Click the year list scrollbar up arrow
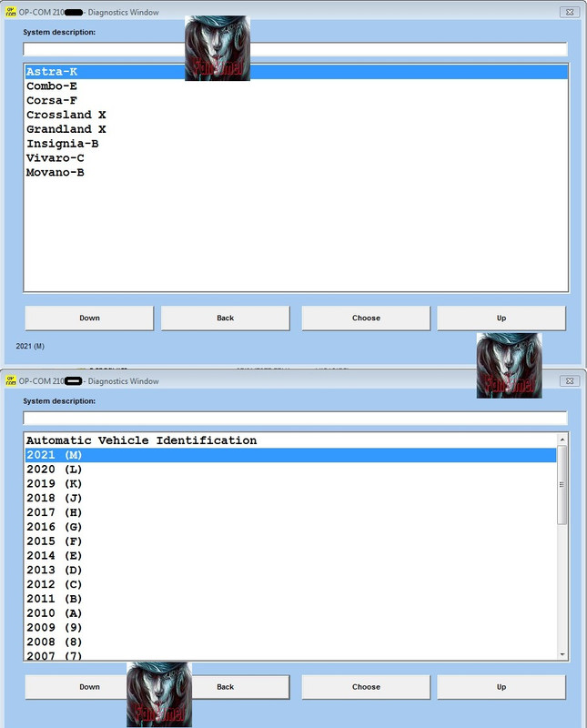Screen dimensions: 587x728 click(562, 440)
